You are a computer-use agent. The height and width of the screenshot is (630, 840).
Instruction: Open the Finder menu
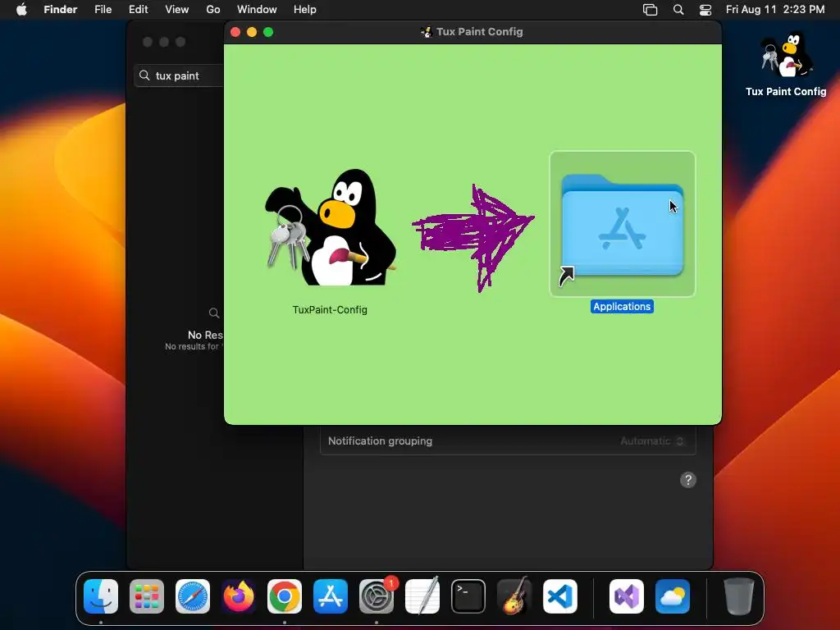(61, 10)
